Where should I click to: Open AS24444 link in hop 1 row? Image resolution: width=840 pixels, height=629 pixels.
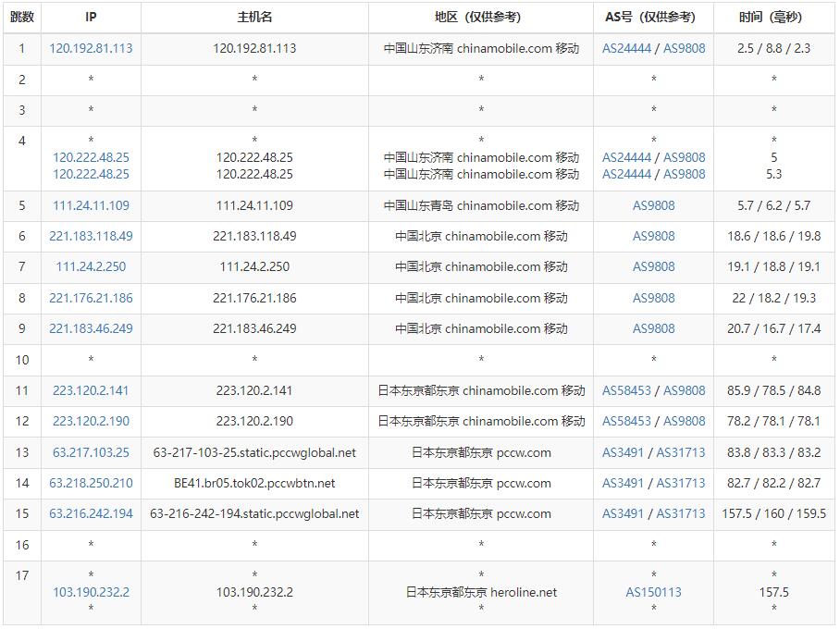pyautogui.click(x=627, y=48)
